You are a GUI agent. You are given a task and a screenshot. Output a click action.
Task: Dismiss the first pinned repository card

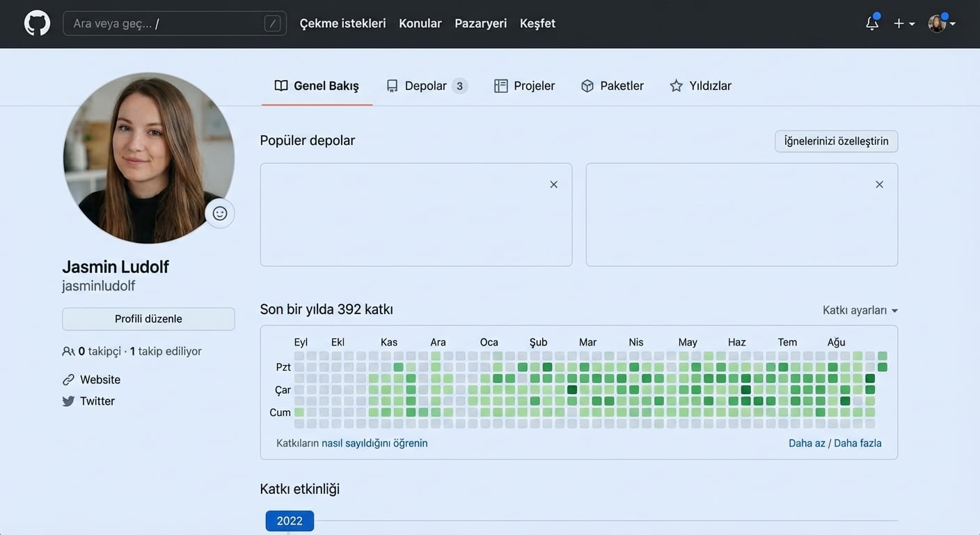click(553, 184)
